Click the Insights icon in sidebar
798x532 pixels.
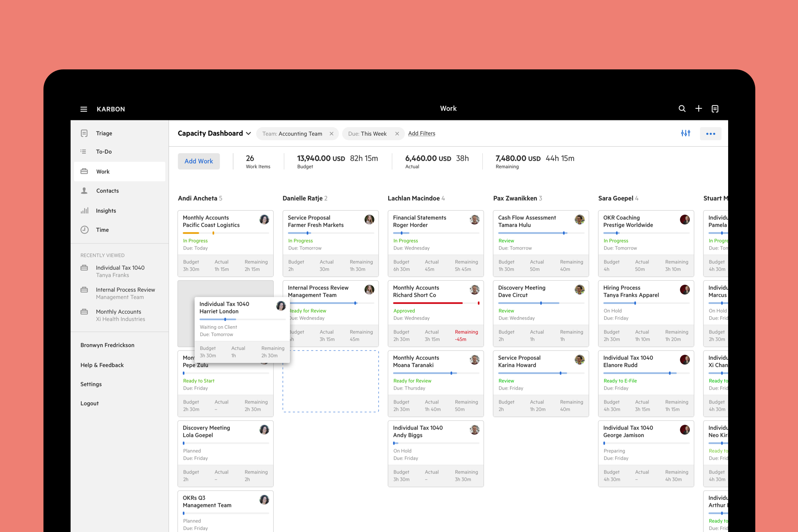tap(84, 210)
